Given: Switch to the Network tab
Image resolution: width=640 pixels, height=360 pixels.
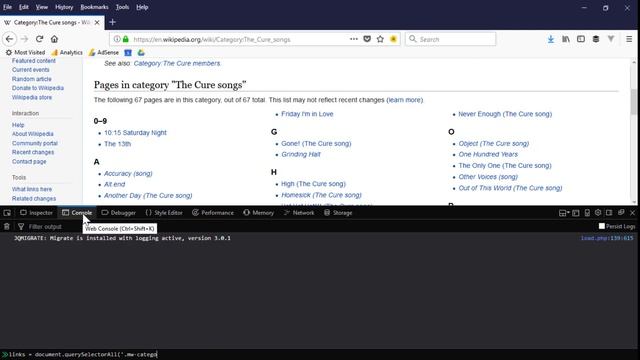Looking at the screenshot, I should pyautogui.click(x=299, y=213).
